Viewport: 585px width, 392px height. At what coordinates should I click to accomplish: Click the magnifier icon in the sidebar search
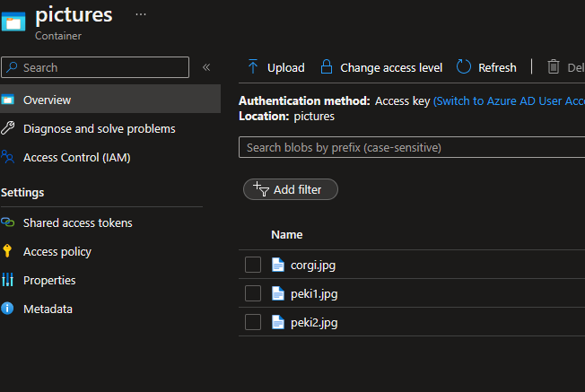tap(12, 67)
